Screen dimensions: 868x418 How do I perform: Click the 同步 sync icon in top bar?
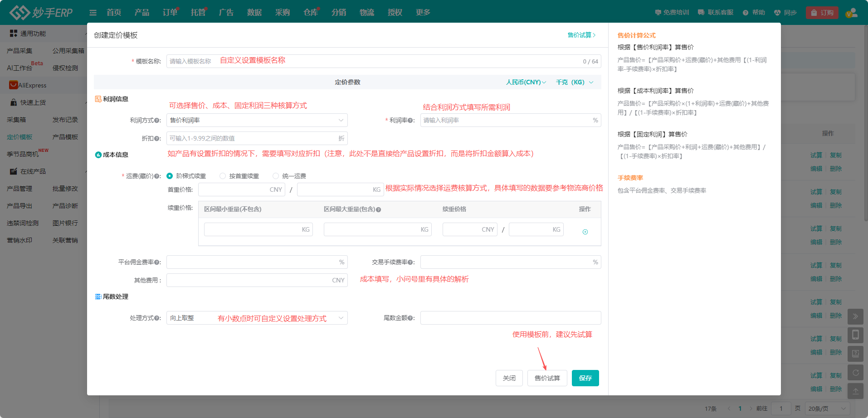pyautogui.click(x=777, y=12)
